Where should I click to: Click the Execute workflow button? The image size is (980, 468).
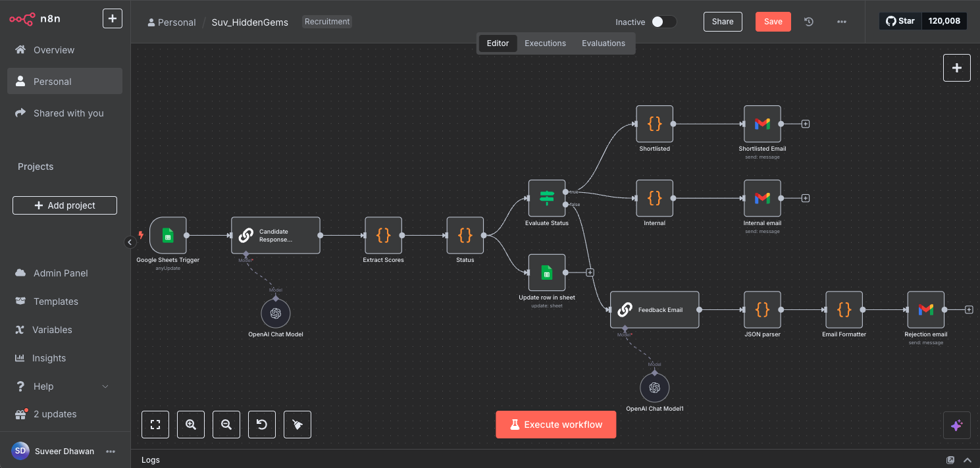[x=555, y=425]
